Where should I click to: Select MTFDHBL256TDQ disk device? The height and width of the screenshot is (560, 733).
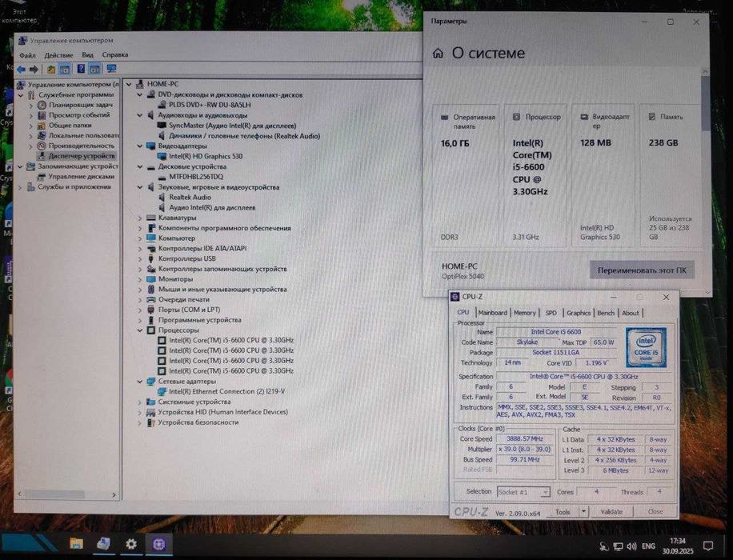tap(196, 177)
